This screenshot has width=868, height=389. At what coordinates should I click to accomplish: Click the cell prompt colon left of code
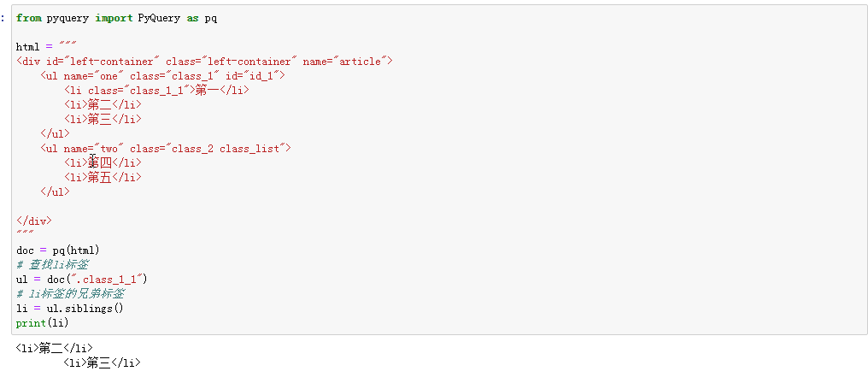3,18
